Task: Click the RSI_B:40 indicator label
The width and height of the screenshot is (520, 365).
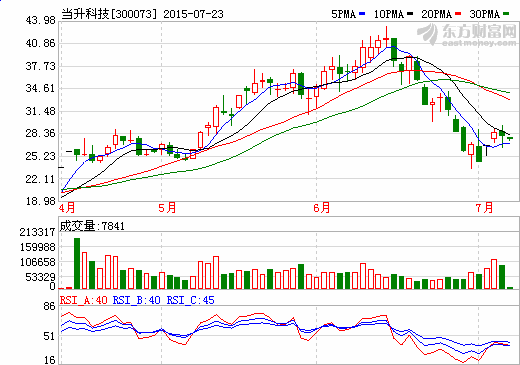Action: coord(137,300)
